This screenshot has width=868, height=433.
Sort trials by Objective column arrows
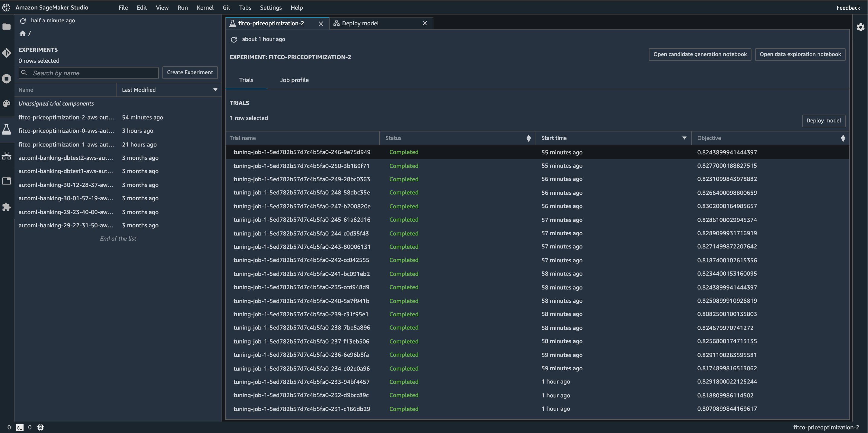pyautogui.click(x=843, y=138)
